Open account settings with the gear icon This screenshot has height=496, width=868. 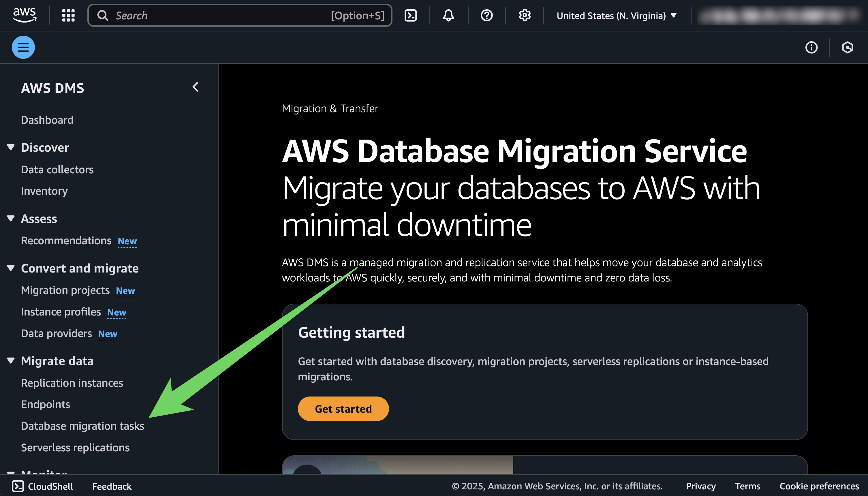pyautogui.click(x=525, y=15)
